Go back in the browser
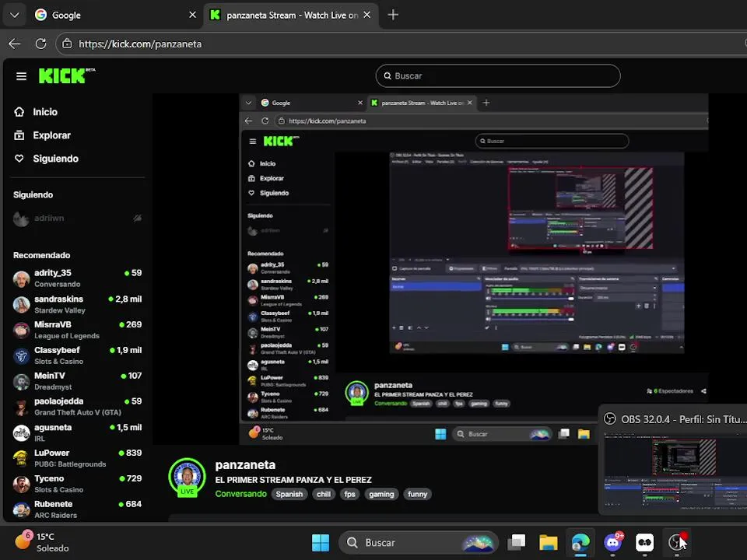Screen dimensions: 747x560 click(x=15, y=44)
